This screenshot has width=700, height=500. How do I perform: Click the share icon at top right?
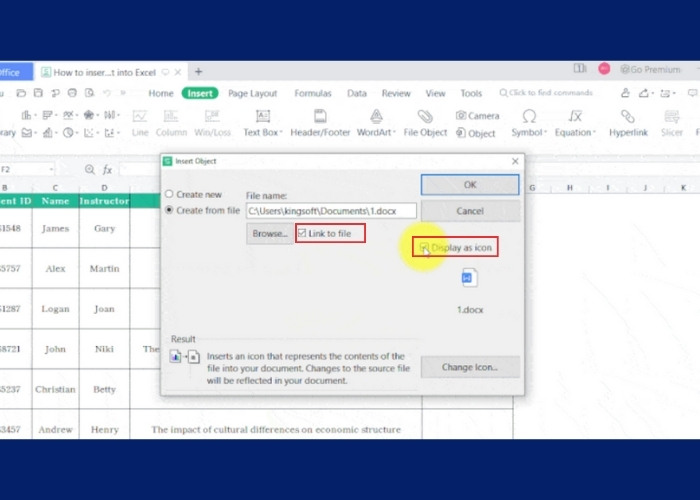coord(643,93)
